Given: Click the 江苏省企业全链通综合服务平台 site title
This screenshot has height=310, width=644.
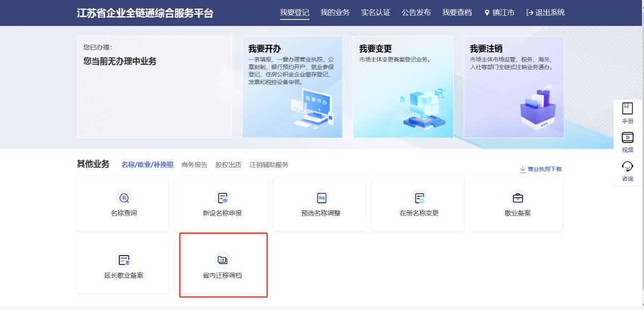Looking at the screenshot, I should pyautogui.click(x=145, y=13).
